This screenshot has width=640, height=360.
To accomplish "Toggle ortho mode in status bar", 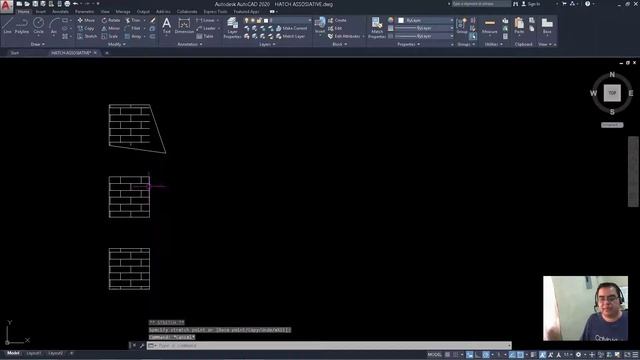I will (x=478, y=355).
